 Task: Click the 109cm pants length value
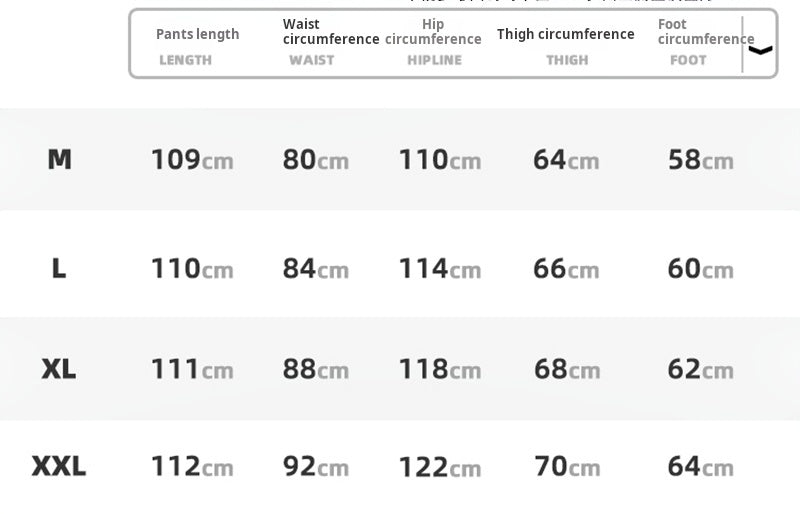click(x=192, y=160)
